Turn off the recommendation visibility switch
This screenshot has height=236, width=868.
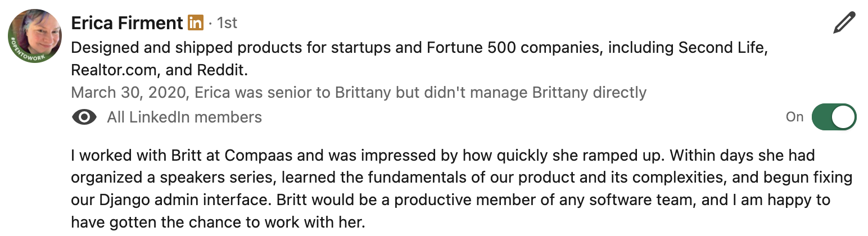(x=834, y=117)
